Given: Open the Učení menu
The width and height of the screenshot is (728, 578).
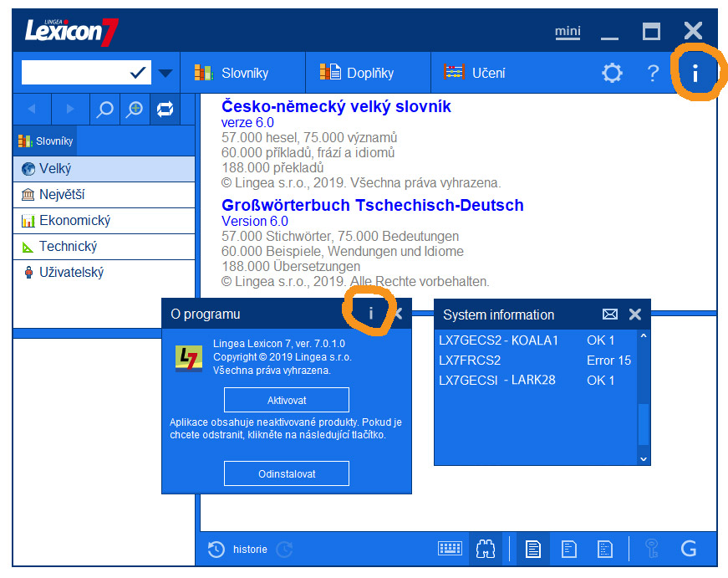Looking at the screenshot, I should pos(475,73).
